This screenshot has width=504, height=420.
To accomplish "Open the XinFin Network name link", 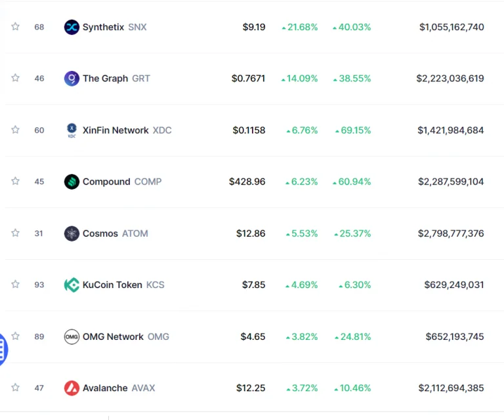I will 115,130.
